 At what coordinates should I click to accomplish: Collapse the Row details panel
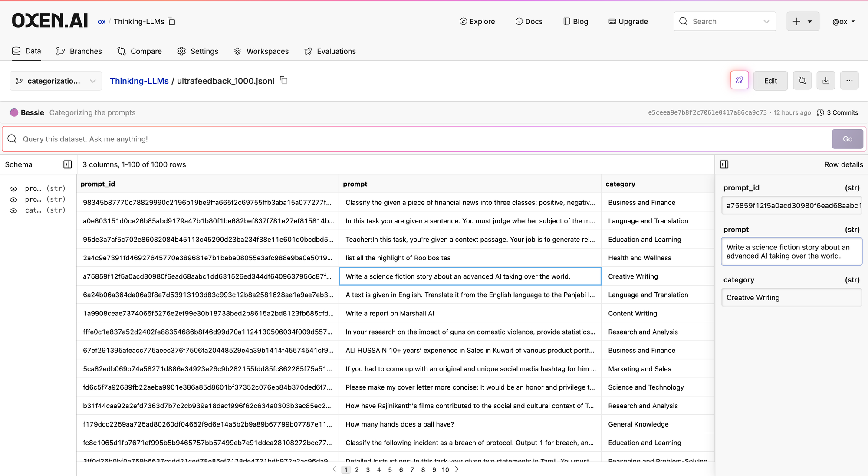724,164
